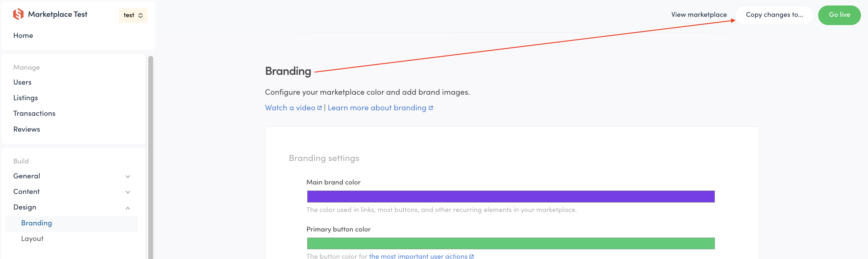Open the Reviews section
Screen dimensions: 868x259
pyautogui.click(x=26, y=129)
